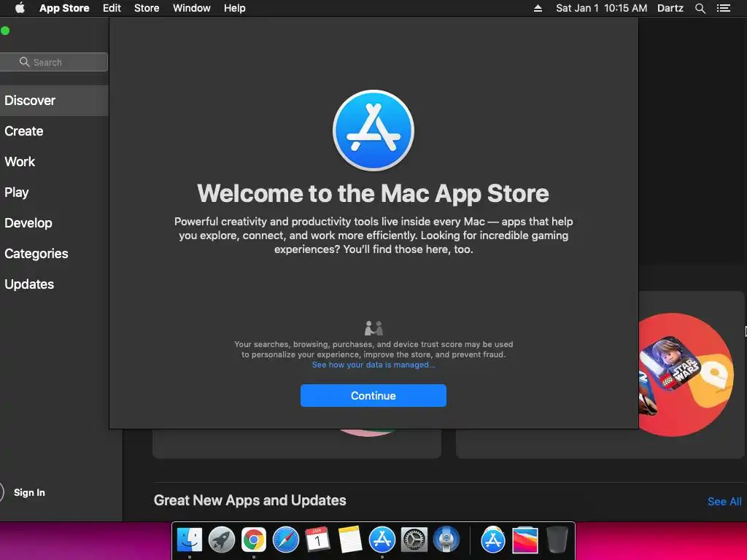Switch to the Play section

[x=17, y=192]
